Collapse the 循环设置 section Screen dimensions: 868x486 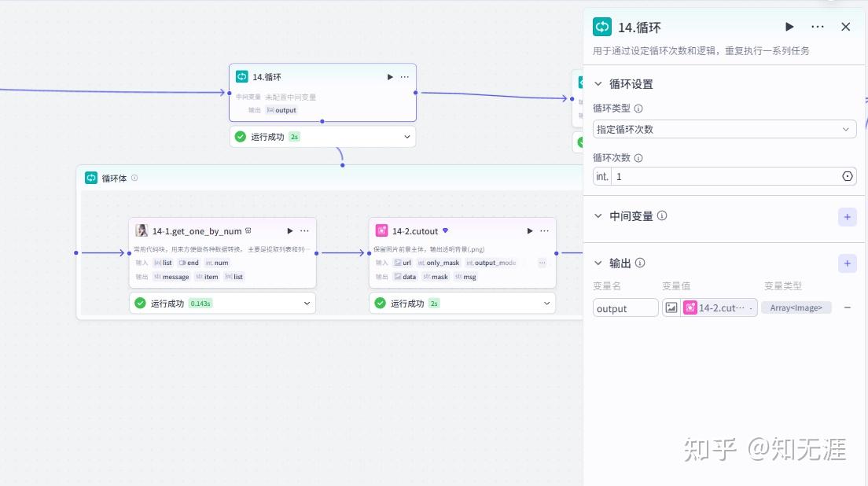(598, 84)
